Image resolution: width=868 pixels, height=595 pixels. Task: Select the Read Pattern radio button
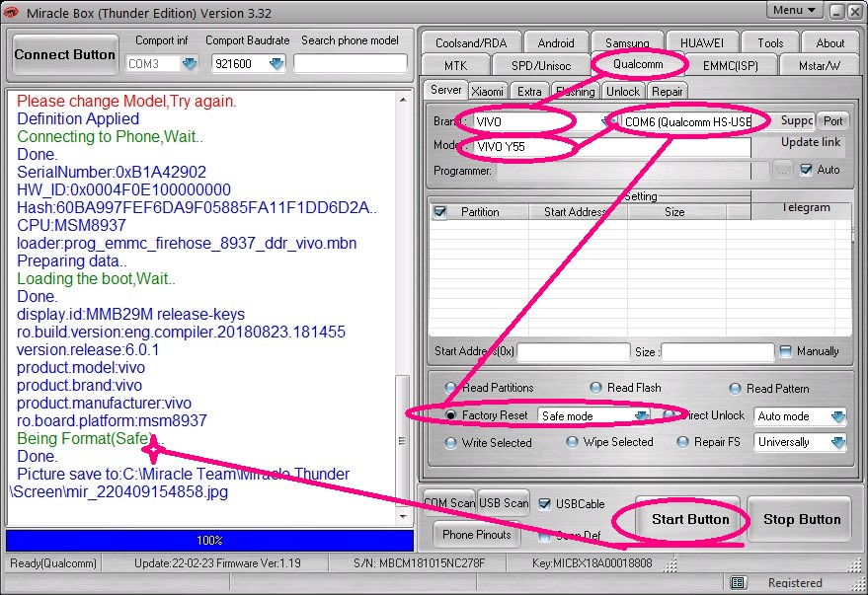(735, 389)
